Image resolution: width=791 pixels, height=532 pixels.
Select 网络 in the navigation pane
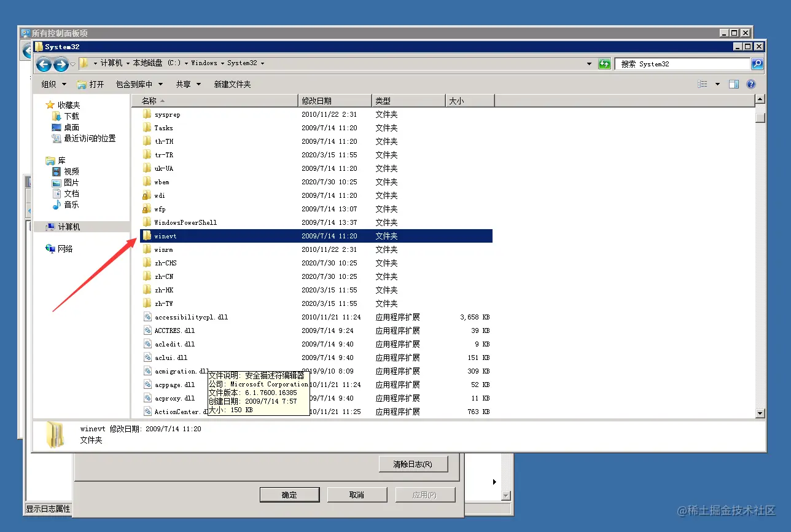[60, 249]
